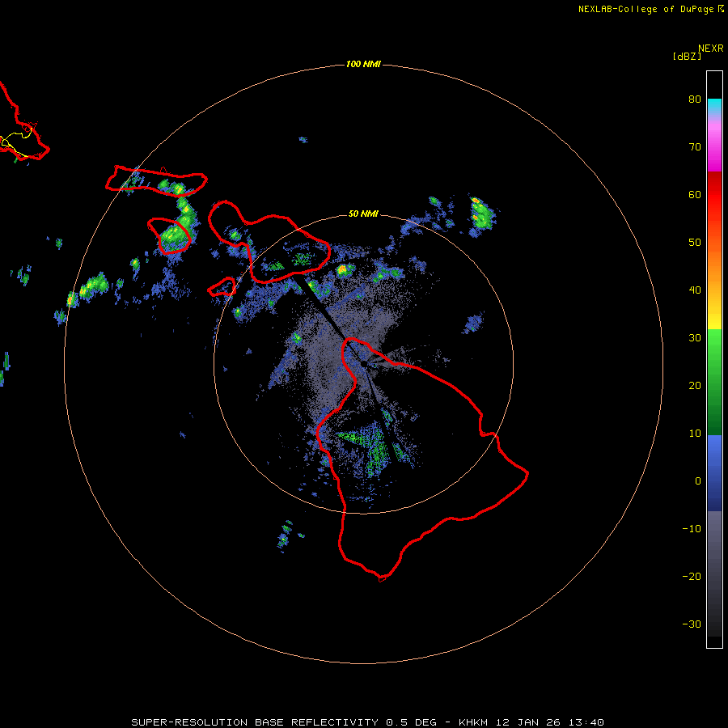
Task: Click the -10 value on the dBZ scale
Action: pos(692,528)
